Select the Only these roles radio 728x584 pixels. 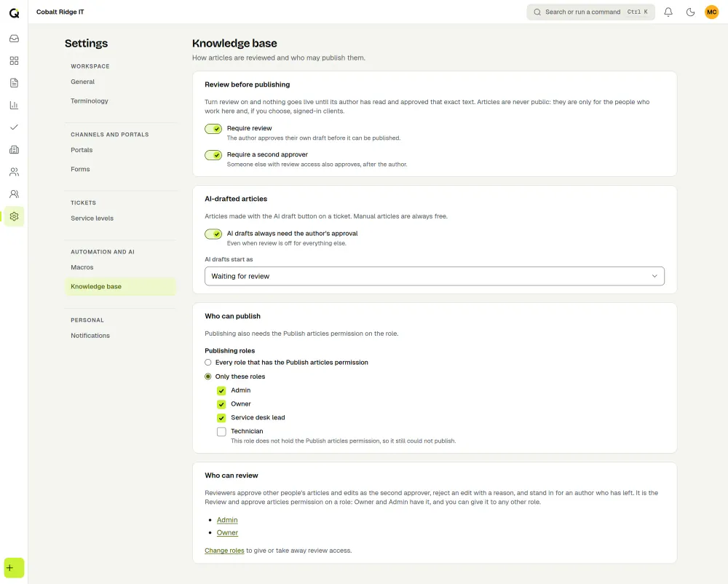point(208,376)
